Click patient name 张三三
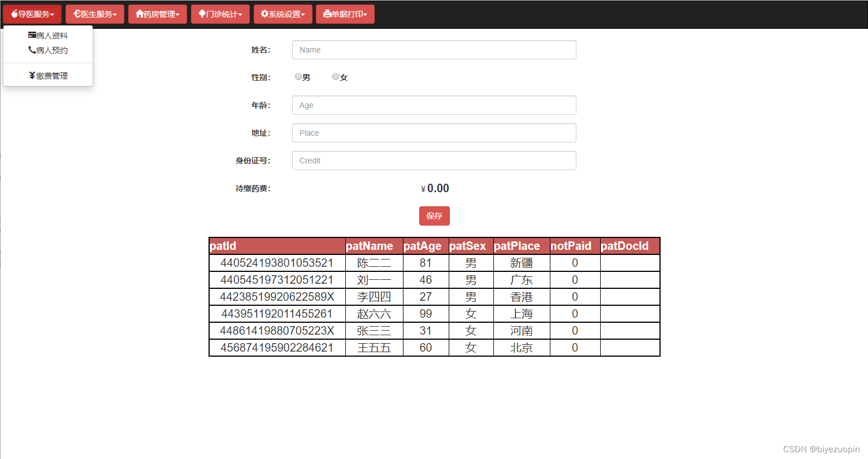This screenshot has width=868, height=459. click(x=374, y=331)
